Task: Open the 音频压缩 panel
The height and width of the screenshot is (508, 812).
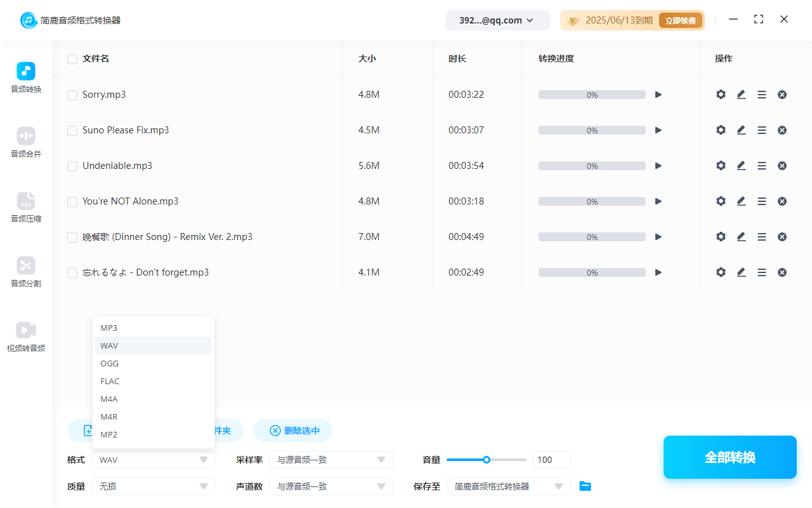Action: pos(25,207)
